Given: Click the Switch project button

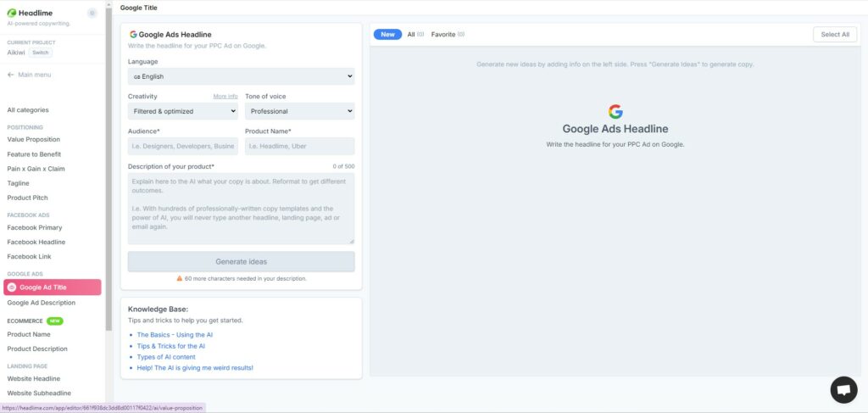Looking at the screenshot, I should click(40, 53).
